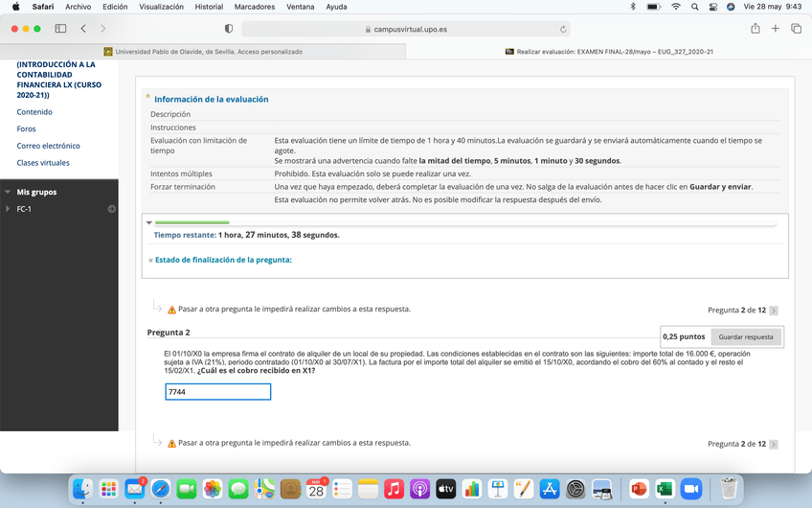Open Maps from the Dock
812x508 pixels.
[x=264, y=489]
